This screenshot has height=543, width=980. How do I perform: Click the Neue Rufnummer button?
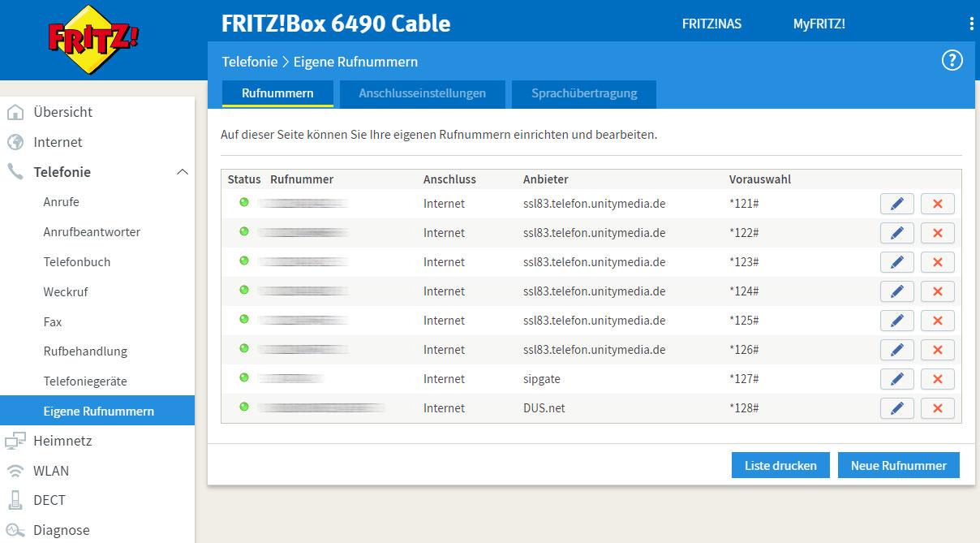[898, 465]
